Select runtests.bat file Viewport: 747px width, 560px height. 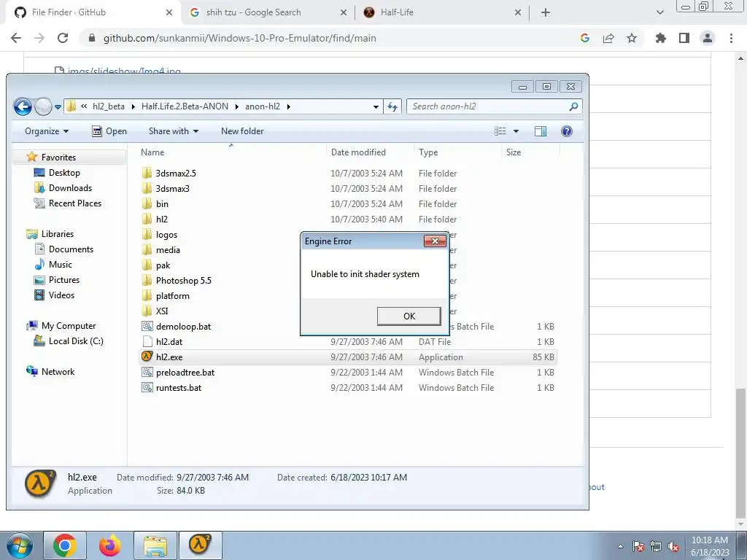(179, 388)
